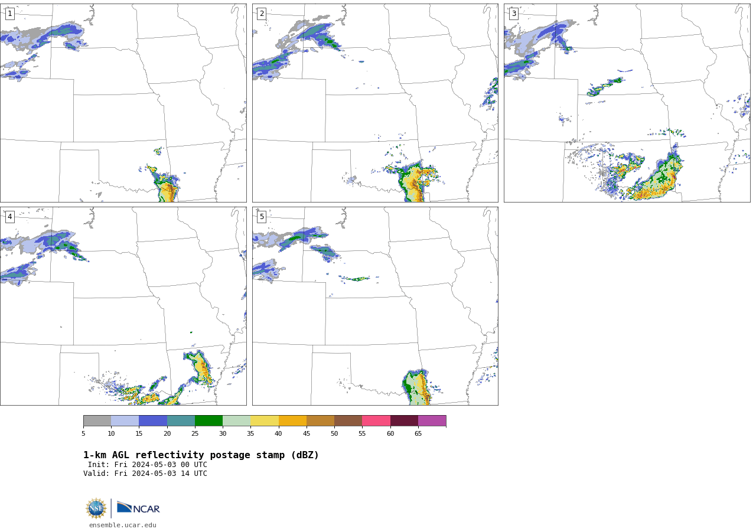This screenshot has height=532, width=756.
Task: Click the colorbar tick label '35'
Action: click(x=250, y=434)
